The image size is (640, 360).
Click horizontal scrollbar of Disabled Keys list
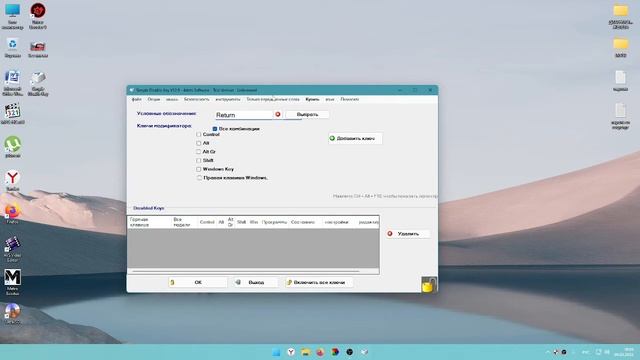(246, 271)
